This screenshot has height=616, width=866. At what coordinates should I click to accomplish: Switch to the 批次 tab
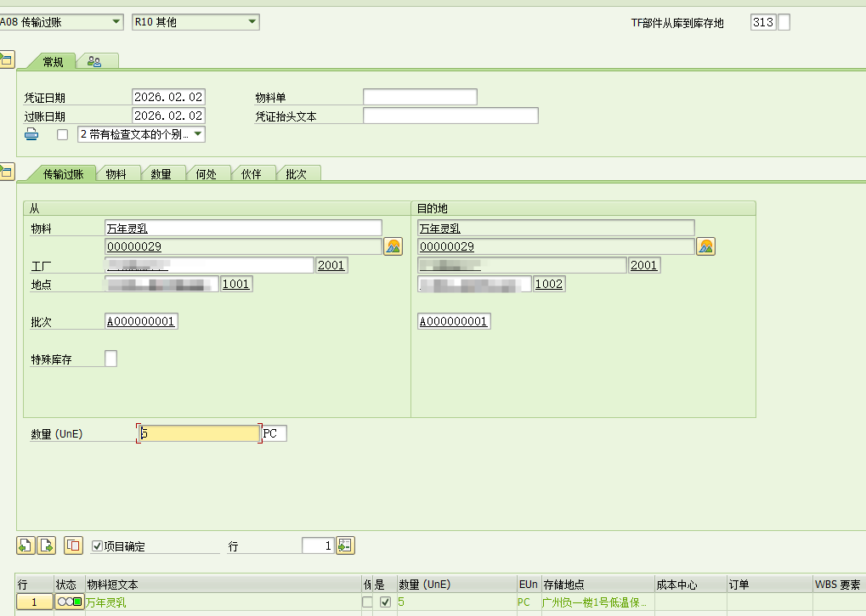coord(296,174)
